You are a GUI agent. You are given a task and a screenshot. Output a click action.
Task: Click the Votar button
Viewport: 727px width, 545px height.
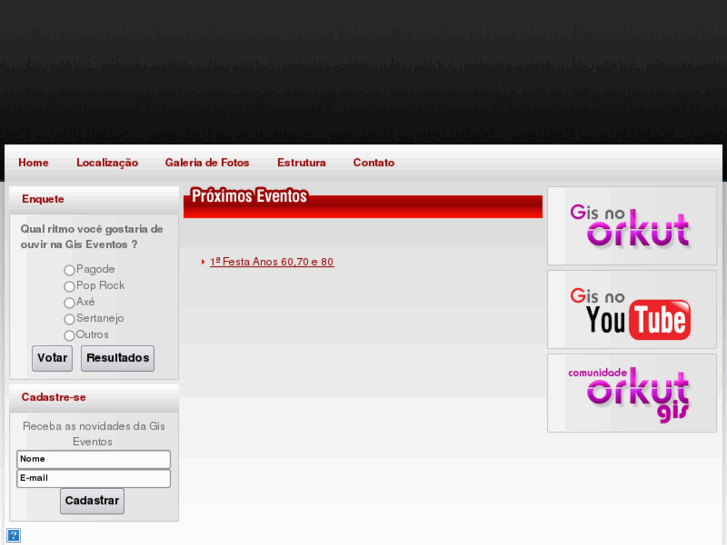tap(52, 358)
